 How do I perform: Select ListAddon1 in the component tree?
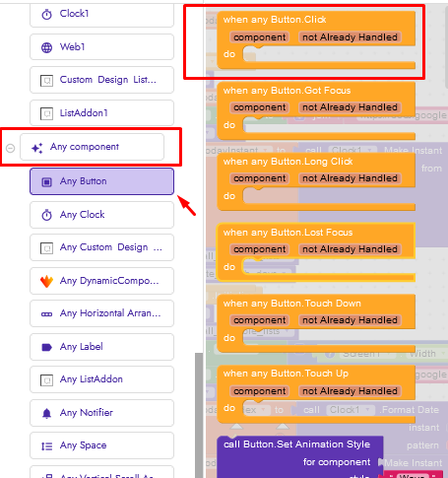(x=101, y=113)
